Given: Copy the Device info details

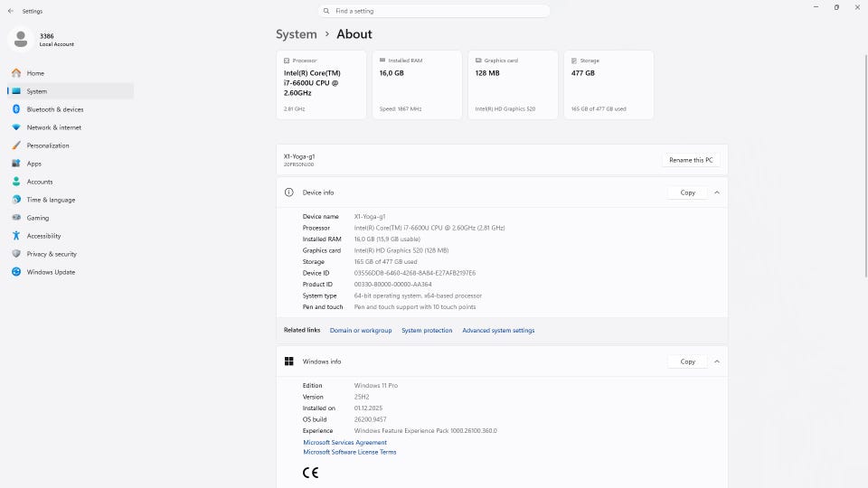Looking at the screenshot, I should click(x=687, y=192).
